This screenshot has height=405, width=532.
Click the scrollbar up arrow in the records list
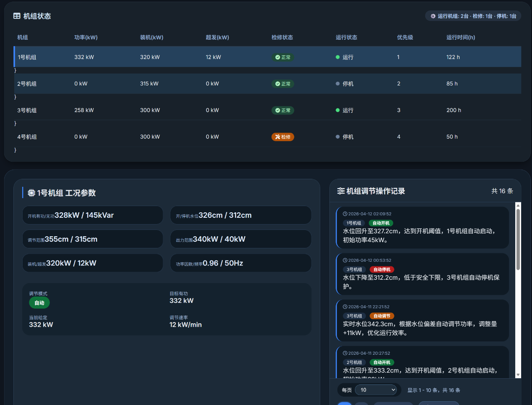[x=518, y=206]
